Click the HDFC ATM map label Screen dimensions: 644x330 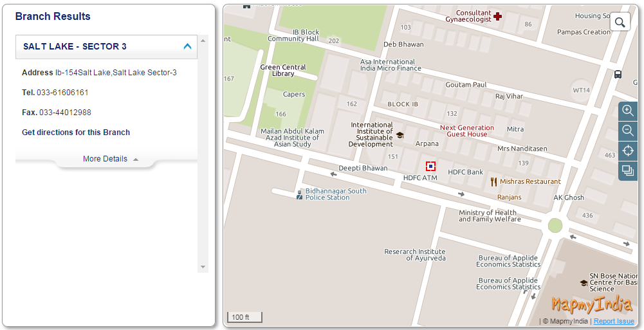tap(420, 178)
